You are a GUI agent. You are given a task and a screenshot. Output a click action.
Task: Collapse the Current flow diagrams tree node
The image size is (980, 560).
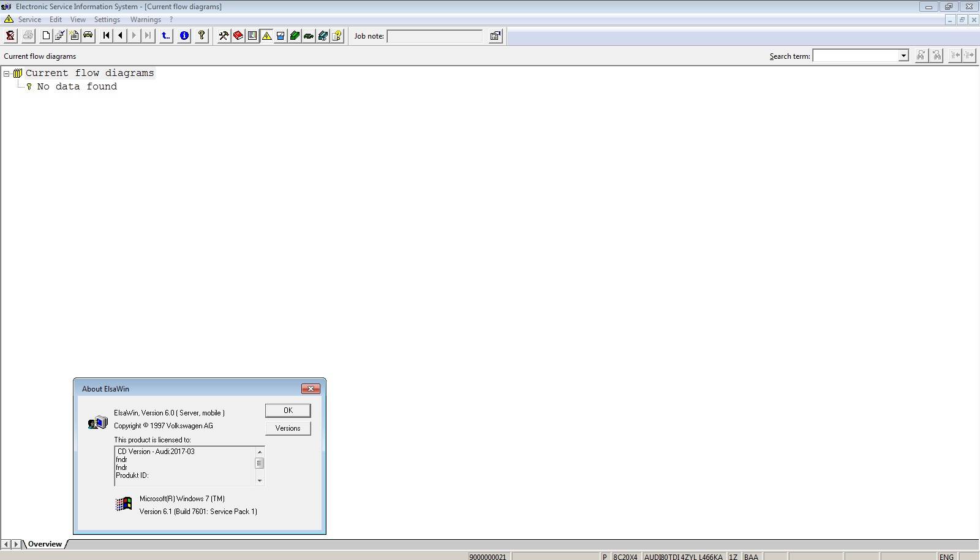(x=7, y=74)
